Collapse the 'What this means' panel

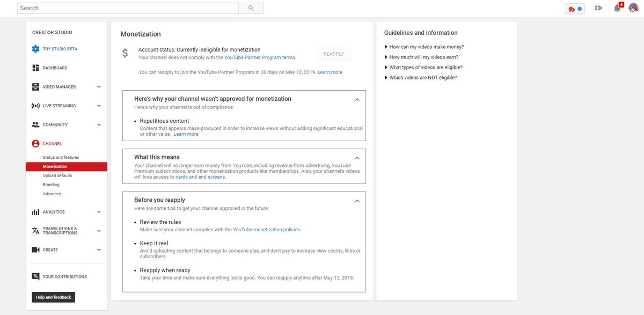pos(357,158)
